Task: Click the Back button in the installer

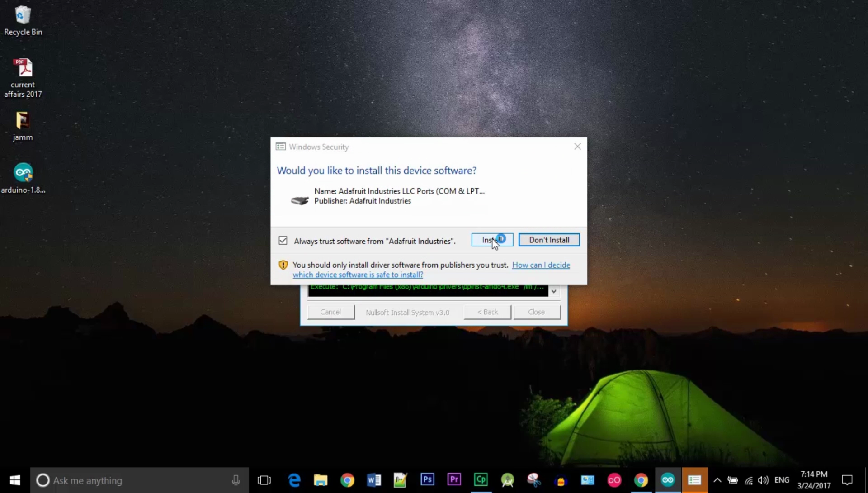Action: click(x=487, y=312)
